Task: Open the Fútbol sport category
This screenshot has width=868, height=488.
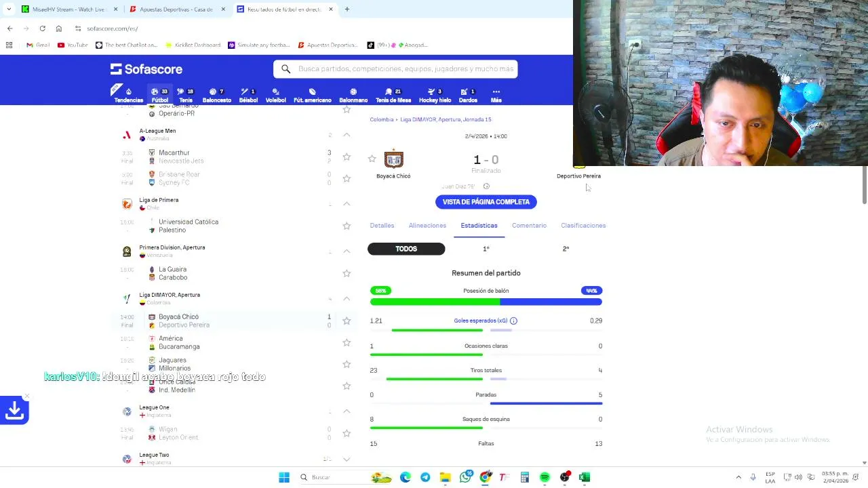Action: click(160, 95)
